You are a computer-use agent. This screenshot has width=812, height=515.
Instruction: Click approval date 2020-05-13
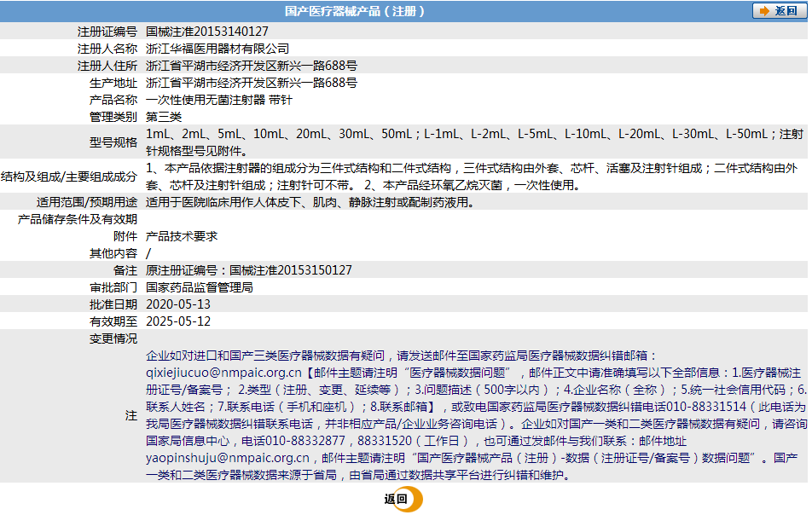pyautogui.click(x=178, y=304)
